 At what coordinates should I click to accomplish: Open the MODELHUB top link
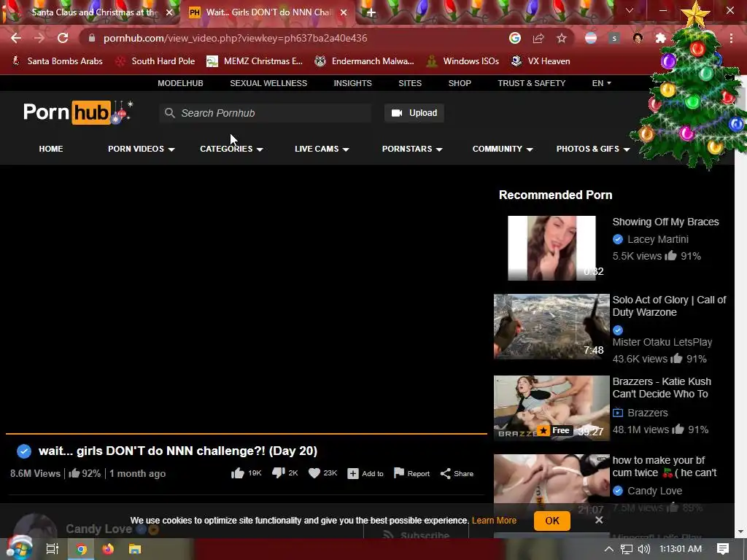point(181,83)
